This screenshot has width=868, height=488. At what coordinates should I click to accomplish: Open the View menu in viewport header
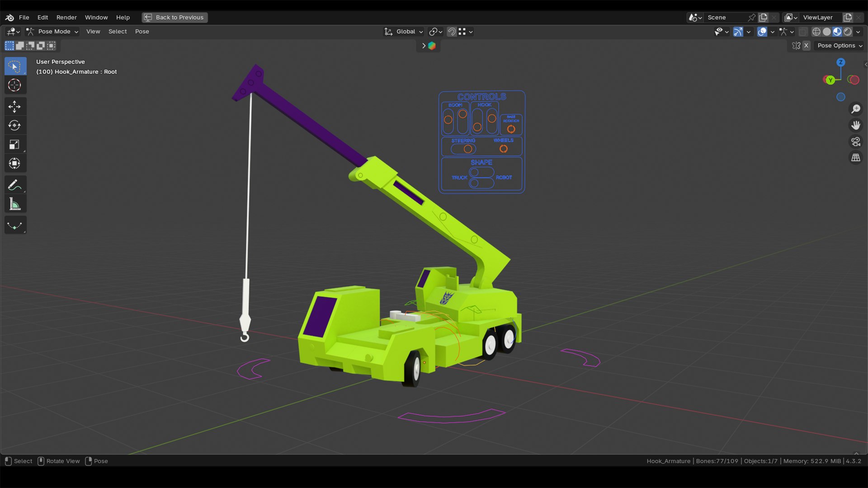pos(93,32)
